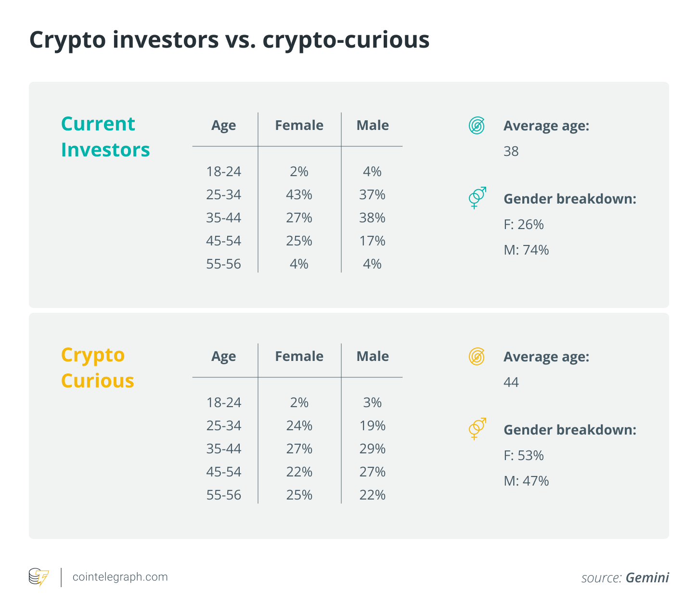Click the 38% male value in Current Investors

pyautogui.click(x=372, y=218)
